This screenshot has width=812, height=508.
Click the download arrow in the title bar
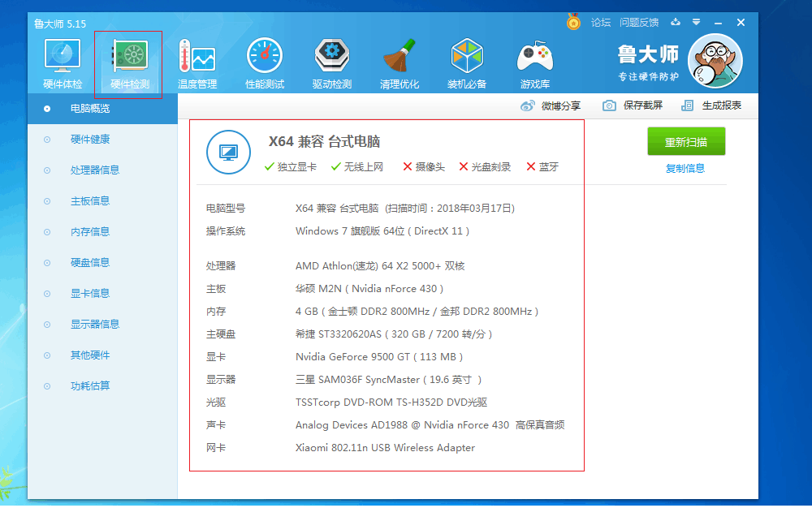[674, 22]
